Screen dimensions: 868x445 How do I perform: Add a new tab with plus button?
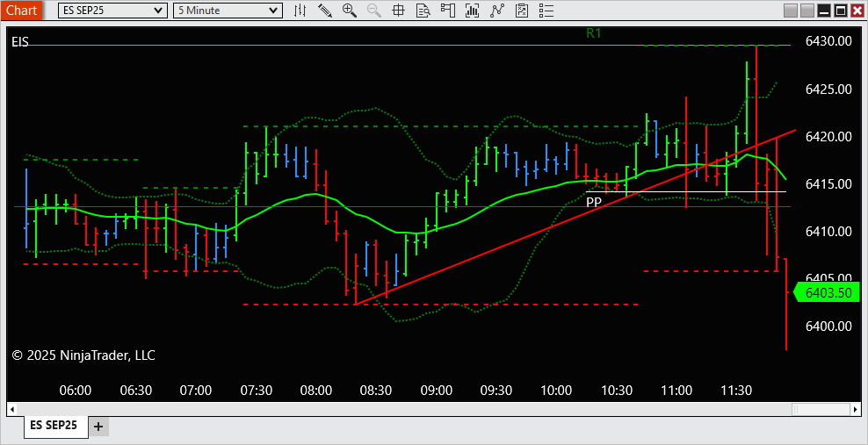[98, 427]
